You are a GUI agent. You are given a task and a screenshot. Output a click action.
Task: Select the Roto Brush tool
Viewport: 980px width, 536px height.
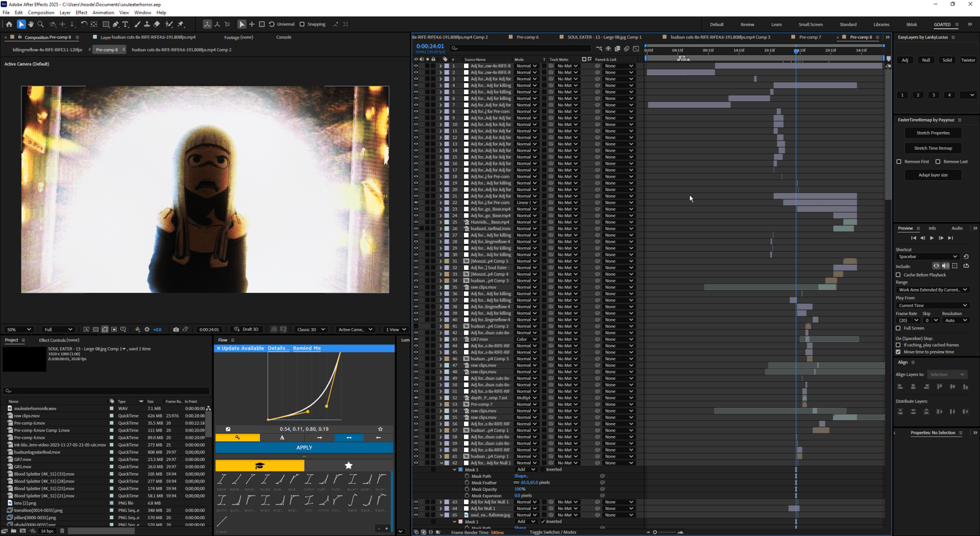[x=169, y=24]
